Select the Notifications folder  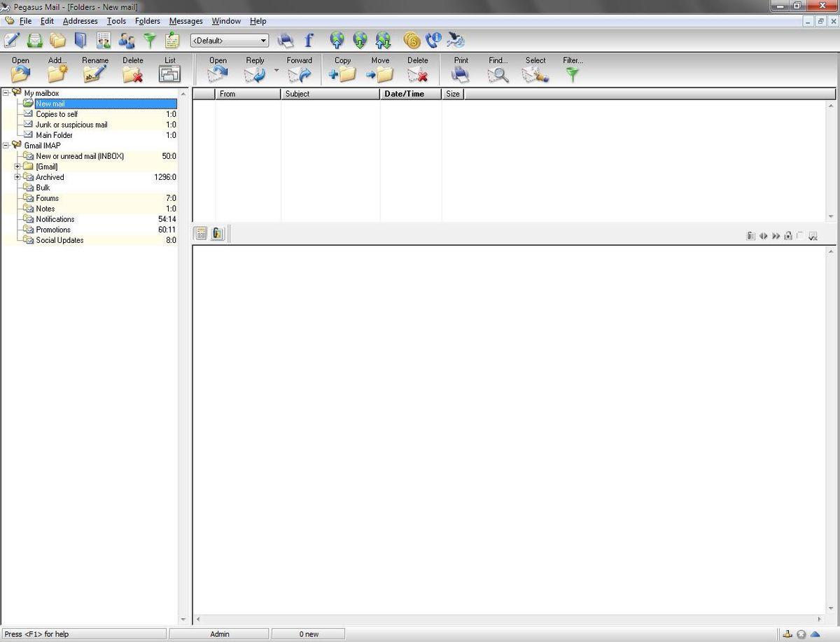pyautogui.click(x=55, y=219)
